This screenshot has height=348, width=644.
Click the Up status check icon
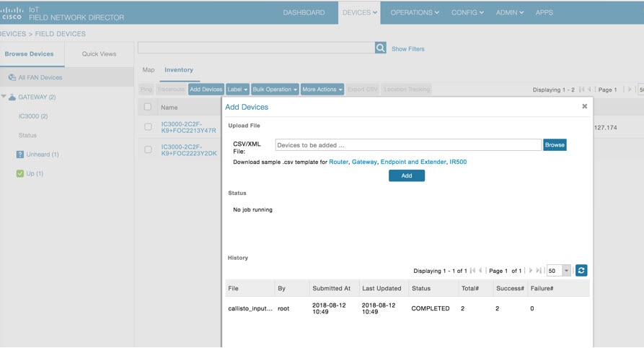pos(19,173)
